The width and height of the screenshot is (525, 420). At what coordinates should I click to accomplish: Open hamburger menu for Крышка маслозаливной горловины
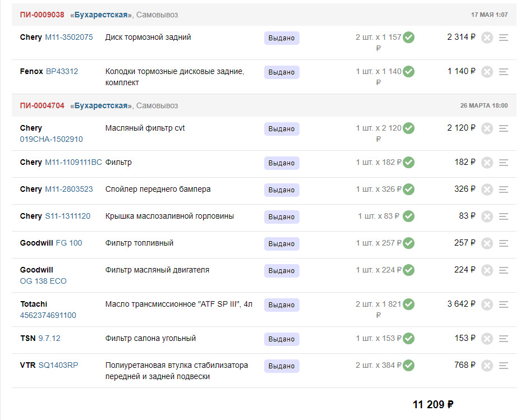(x=504, y=216)
